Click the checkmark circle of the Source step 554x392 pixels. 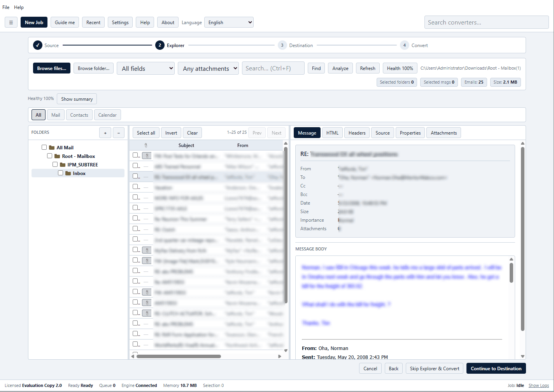(37, 45)
